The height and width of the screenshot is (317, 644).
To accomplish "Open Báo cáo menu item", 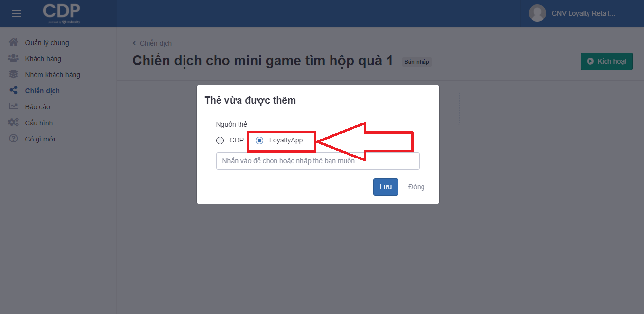I will point(37,107).
